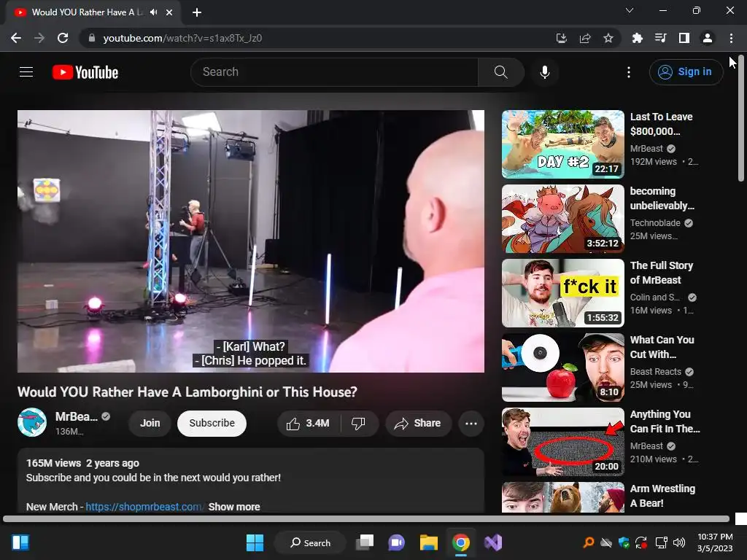The height and width of the screenshot is (560, 747).
Task: Click the search magnifier button
Action: click(500, 72)
